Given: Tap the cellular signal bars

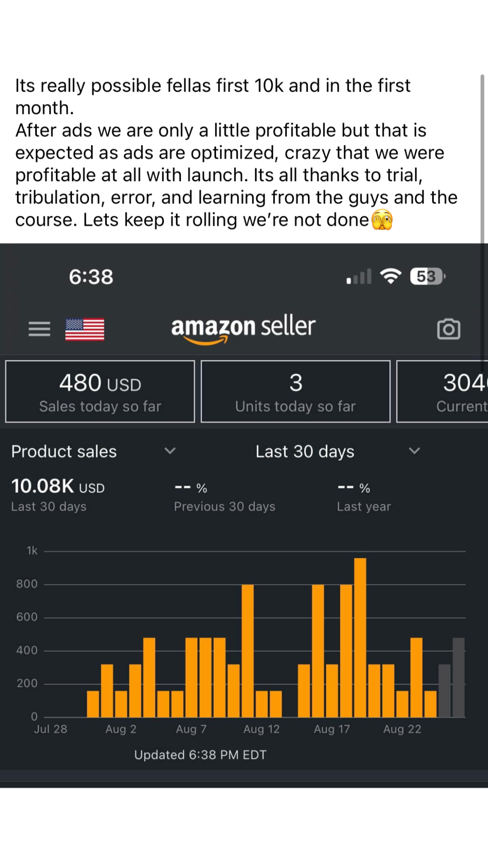Looking at the screenshot, I should pyautogui.click(x=359, y=277).
